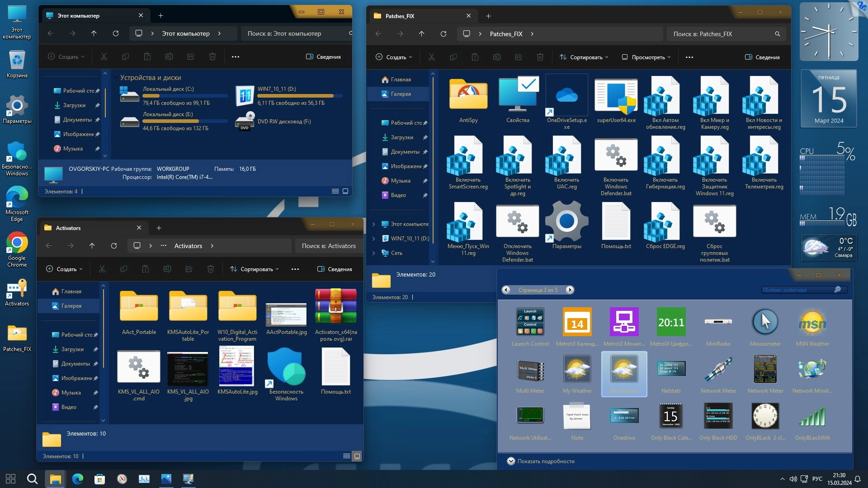This screenshot has height=488, width=868.
Task: Select the Mousometer gadget icon
Action: point(765,322)
